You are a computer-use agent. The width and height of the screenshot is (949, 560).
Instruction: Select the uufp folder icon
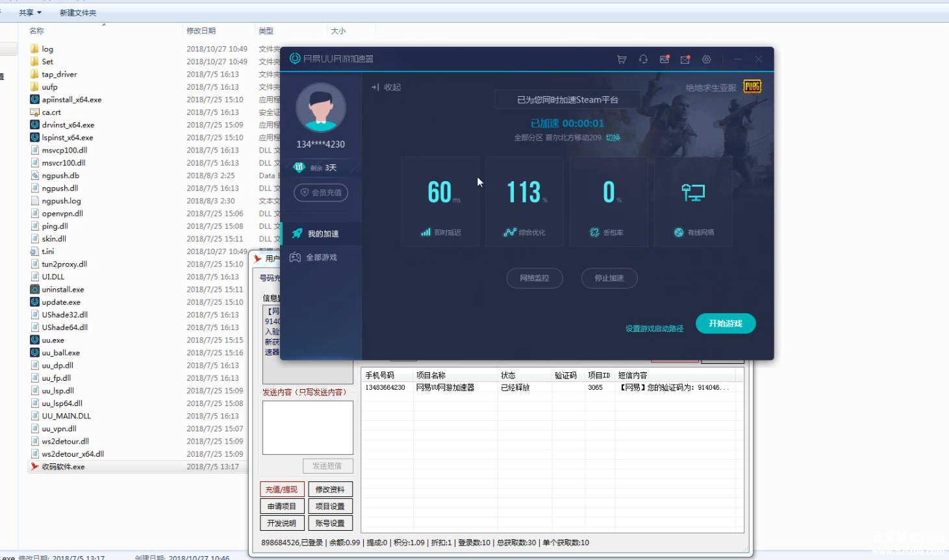pos(34,87)
